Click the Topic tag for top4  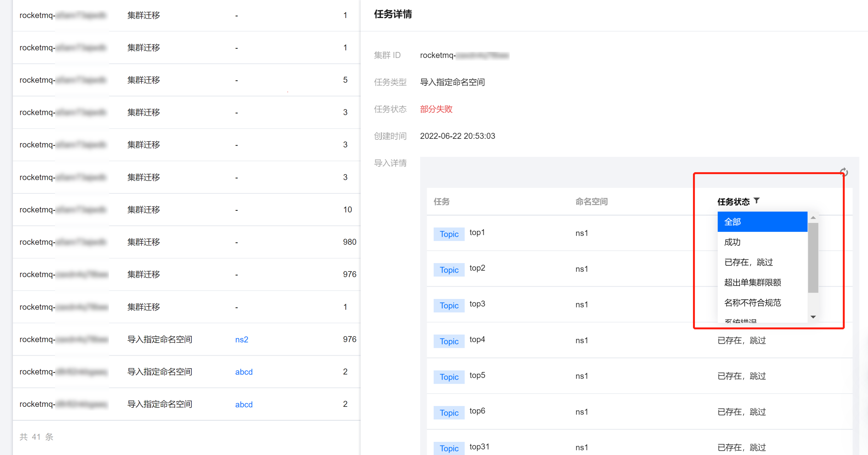pos(449,341)
